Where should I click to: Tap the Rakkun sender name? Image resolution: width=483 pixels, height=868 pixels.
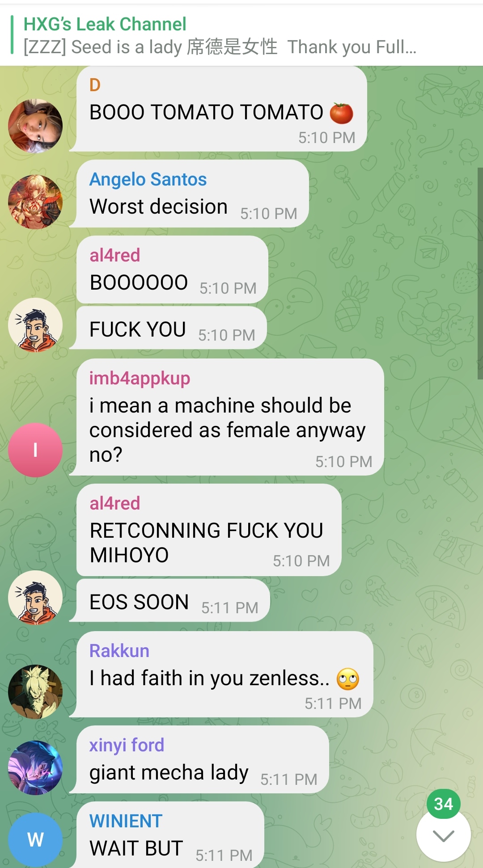point(119,651)
